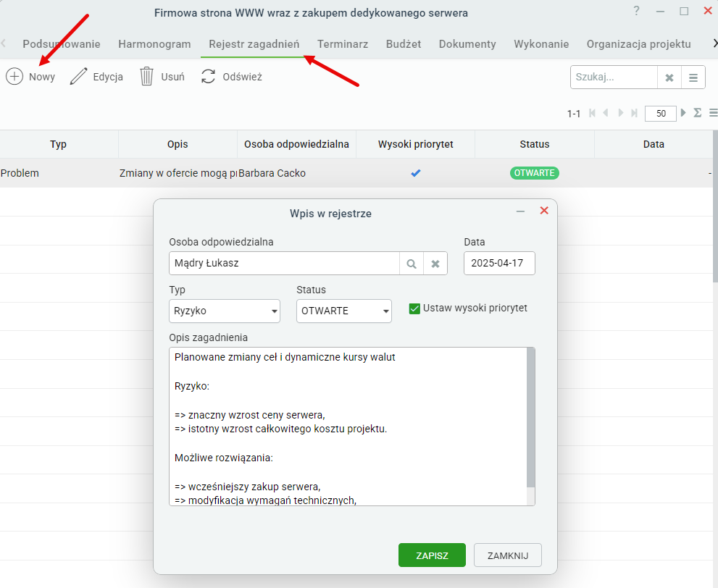Sort by Wysoki priorytet column header
This screenshot has height=588, width=718.
point(416,144)
